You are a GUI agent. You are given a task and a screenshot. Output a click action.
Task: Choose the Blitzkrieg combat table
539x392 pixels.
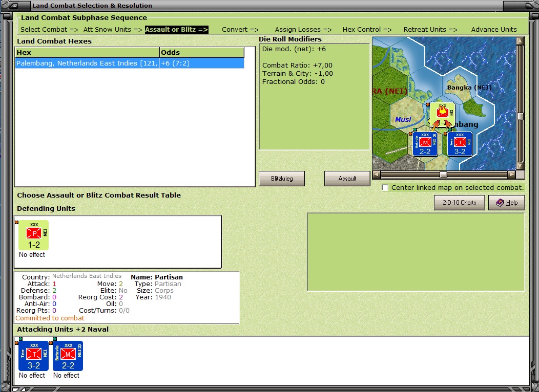pyautogui.click(x=281, y=179)
